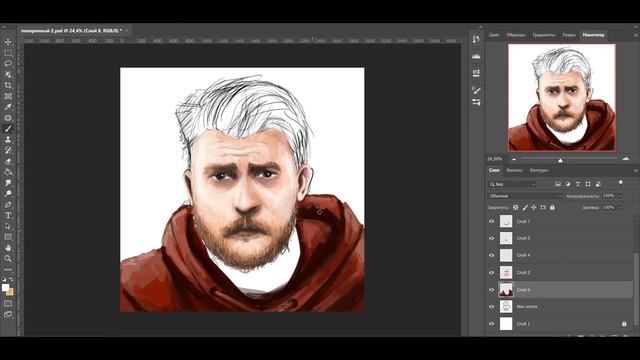Toggle layer filtering switch on
The height and width of the screenshot is (360, 640).
pyautogui.click(x=620, y=183)
